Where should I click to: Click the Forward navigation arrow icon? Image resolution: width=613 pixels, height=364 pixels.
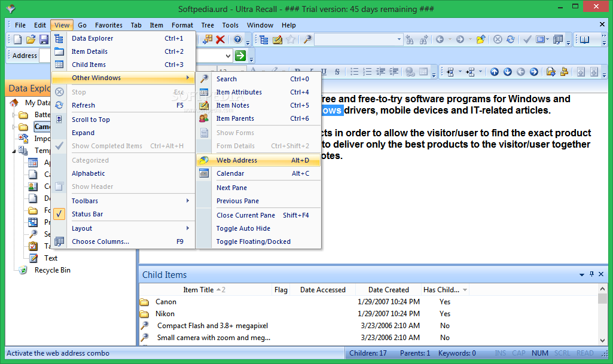[x=460, y=39]
